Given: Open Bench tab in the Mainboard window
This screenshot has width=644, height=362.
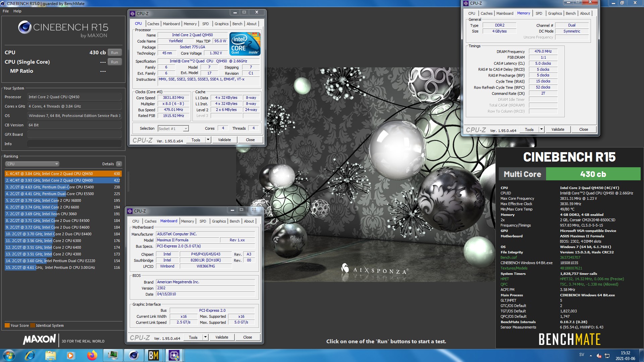Looking at the screenshot, I should pyautogui.click(x=235, y=221).
